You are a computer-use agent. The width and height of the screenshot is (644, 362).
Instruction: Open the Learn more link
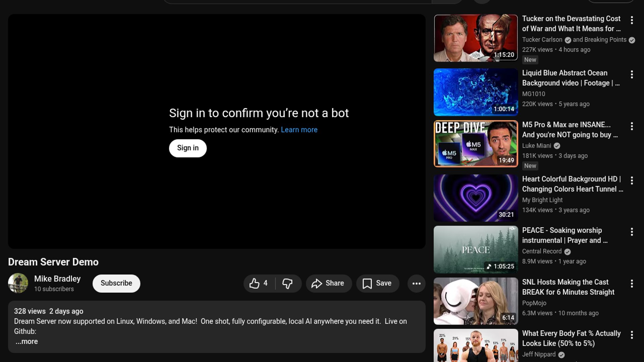[299, 130]
